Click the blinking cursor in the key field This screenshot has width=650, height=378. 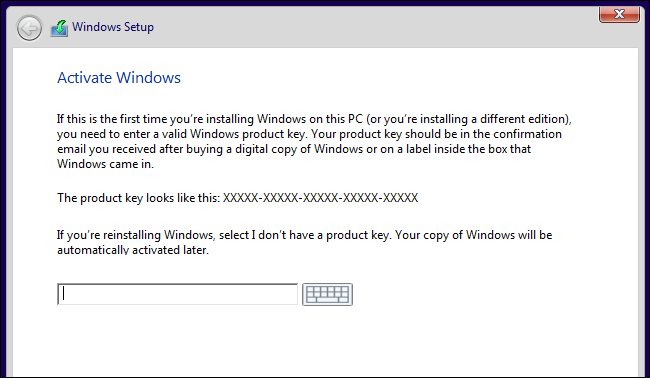pyautogui.click(x=63, y=294)
